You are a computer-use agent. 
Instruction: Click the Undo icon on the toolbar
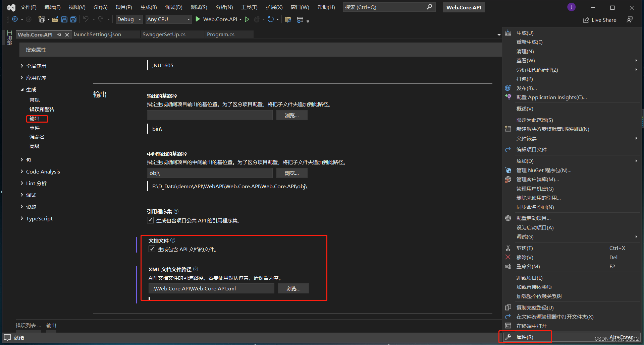pyautogui.click(x=87, y=19)
